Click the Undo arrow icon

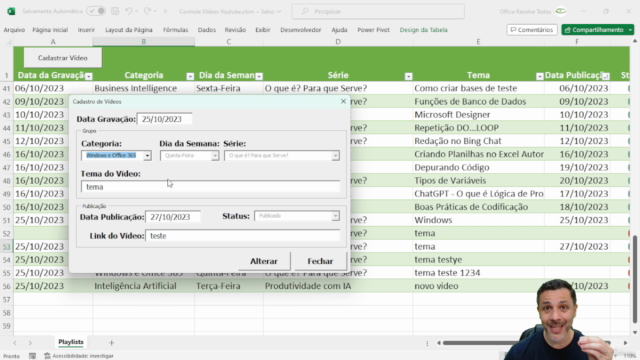(129, 11)
